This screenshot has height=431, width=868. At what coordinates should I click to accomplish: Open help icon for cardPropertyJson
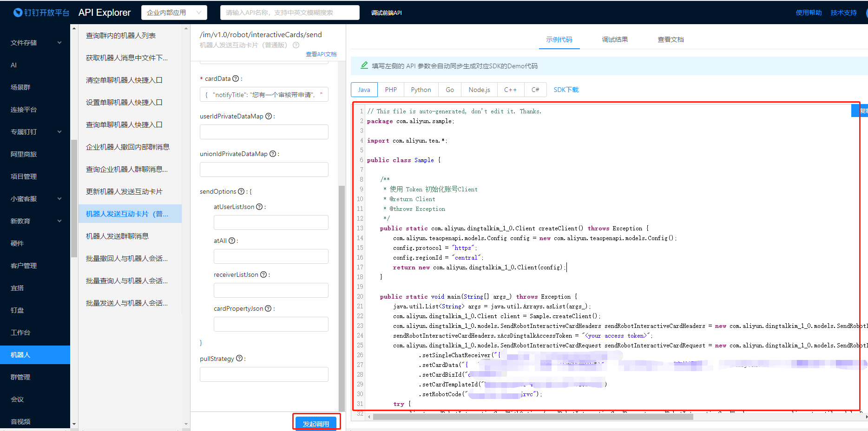tap(268, 308)
